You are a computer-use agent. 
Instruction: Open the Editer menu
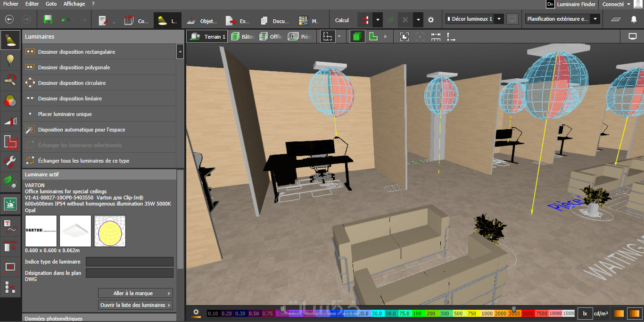point(32,4)
